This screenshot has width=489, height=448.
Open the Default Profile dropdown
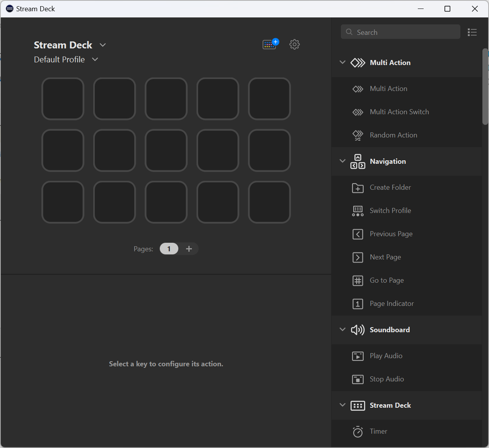(x=95, y=59)
